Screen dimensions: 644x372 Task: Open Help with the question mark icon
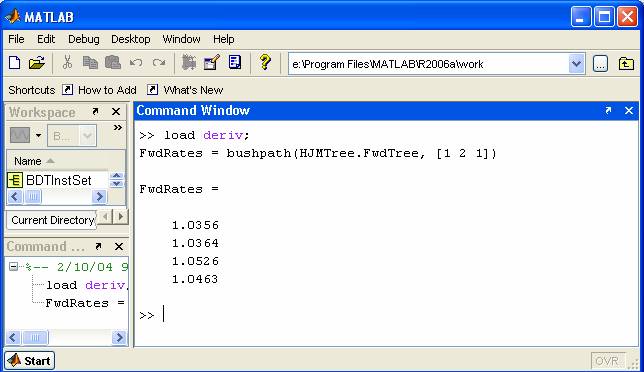[265, 62]
